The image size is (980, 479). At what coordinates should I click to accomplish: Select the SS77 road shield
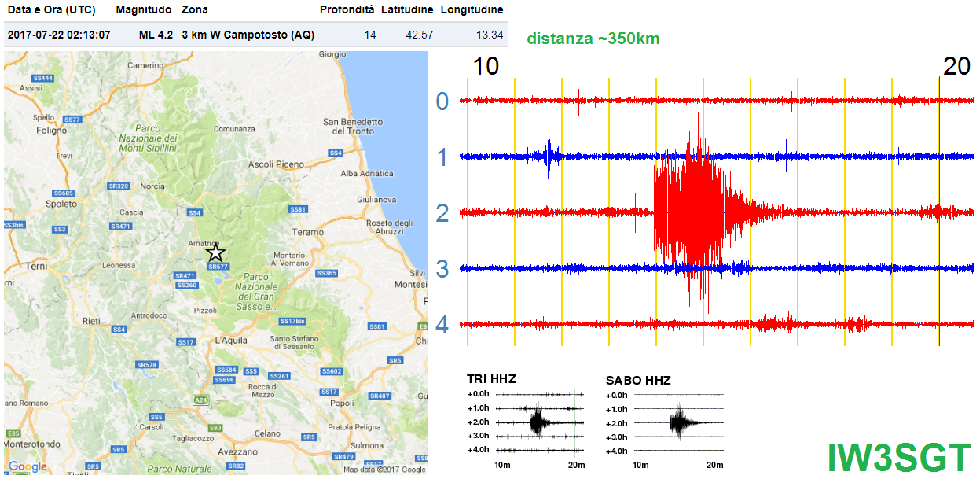(72, 120)
